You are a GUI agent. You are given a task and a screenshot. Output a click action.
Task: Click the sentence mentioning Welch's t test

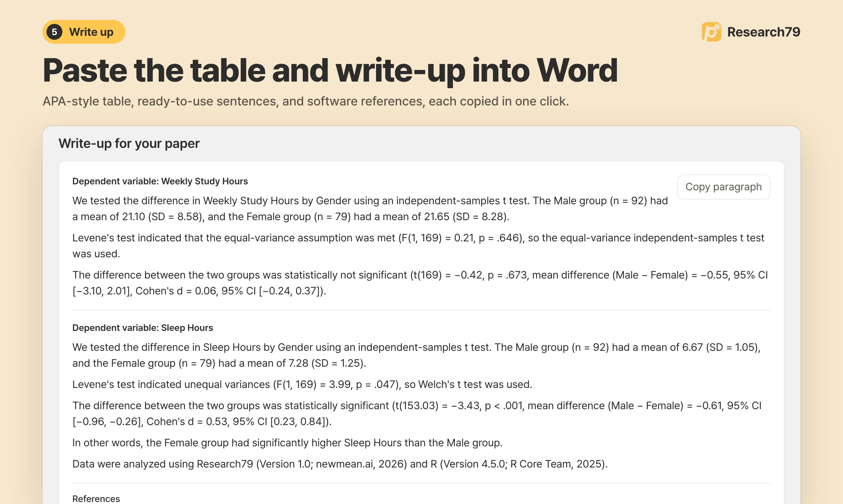[x=302, y=384]
